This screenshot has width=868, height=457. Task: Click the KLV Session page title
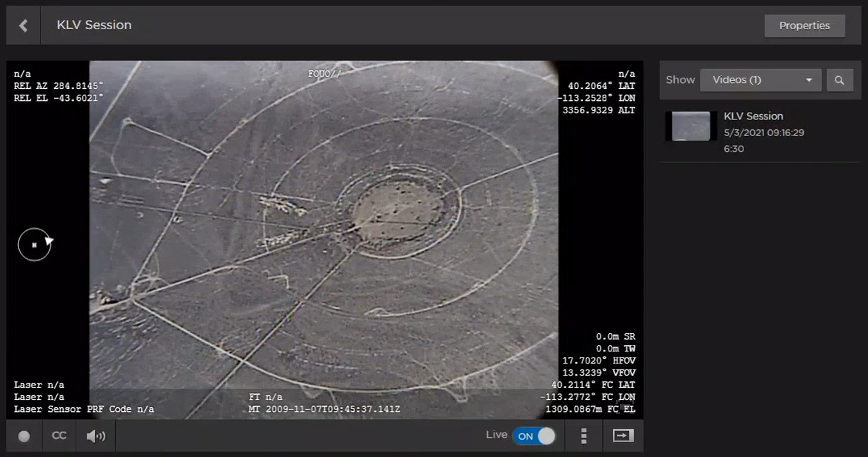pos(94,25)
